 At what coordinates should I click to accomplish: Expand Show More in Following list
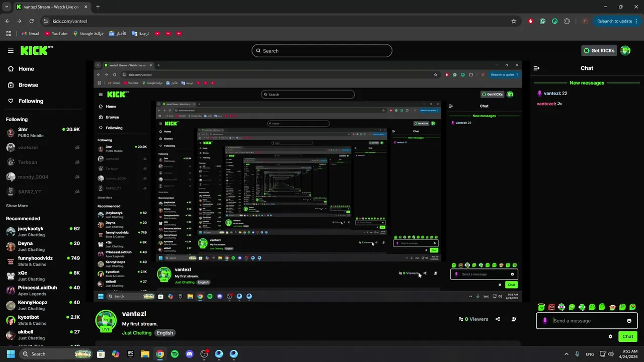17,206
